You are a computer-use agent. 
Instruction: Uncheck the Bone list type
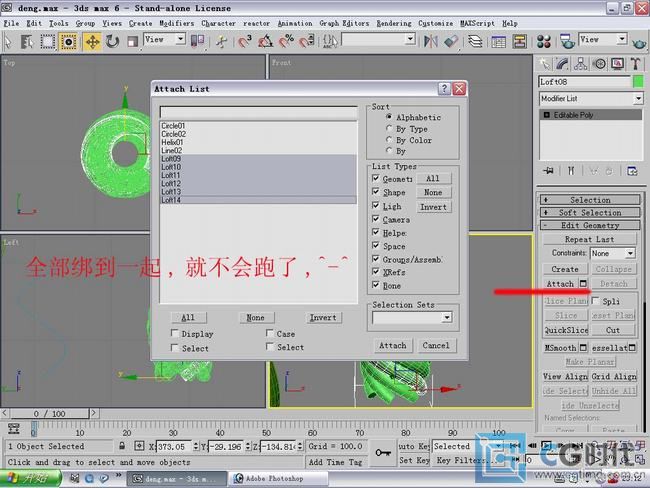click(376, 285)
